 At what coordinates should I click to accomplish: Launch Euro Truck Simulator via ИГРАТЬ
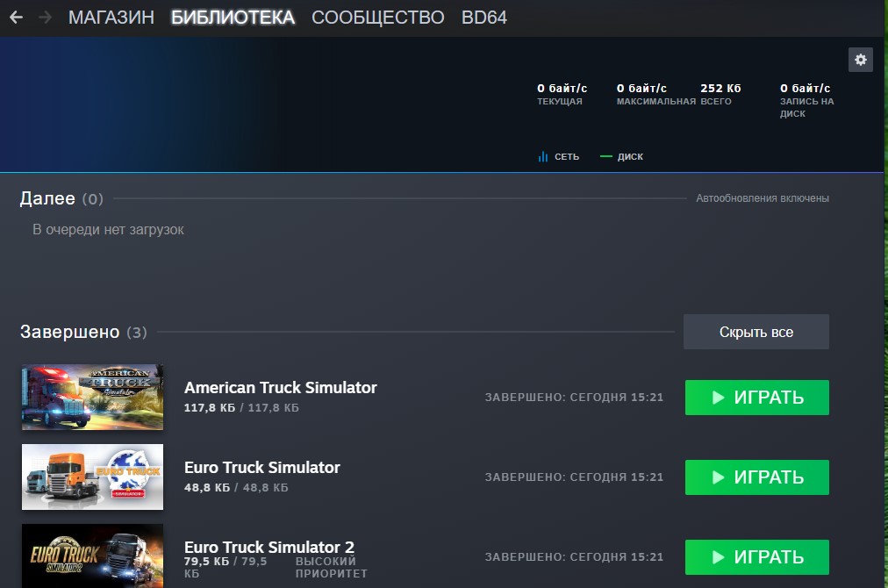pos(757,477)
